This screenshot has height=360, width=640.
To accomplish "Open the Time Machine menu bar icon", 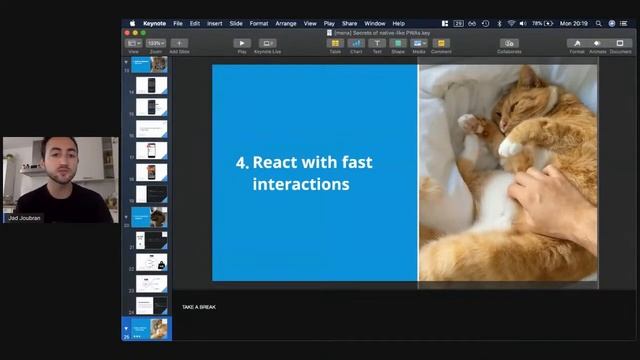I will tap(486, 24).
